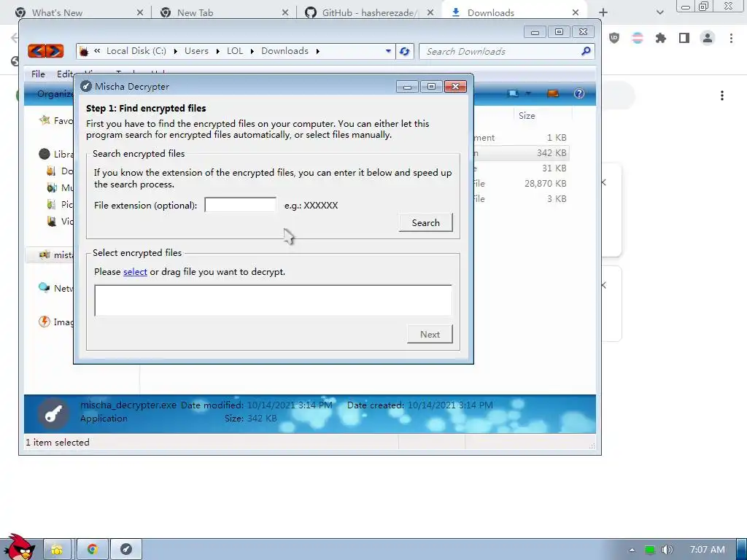Open a new Chrome tab with plus
Viewport: 747px width, 560px height.
603,12
